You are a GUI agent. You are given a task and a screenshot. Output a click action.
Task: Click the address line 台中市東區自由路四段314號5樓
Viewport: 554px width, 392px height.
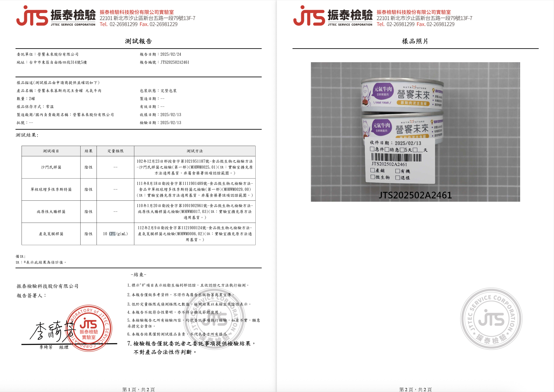tap(52, 62)
